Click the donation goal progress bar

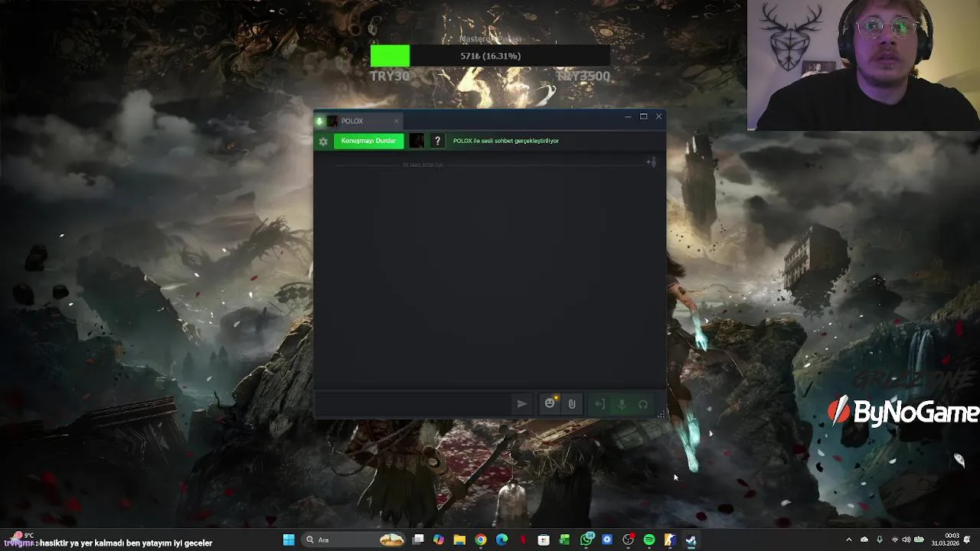(490, 56)
